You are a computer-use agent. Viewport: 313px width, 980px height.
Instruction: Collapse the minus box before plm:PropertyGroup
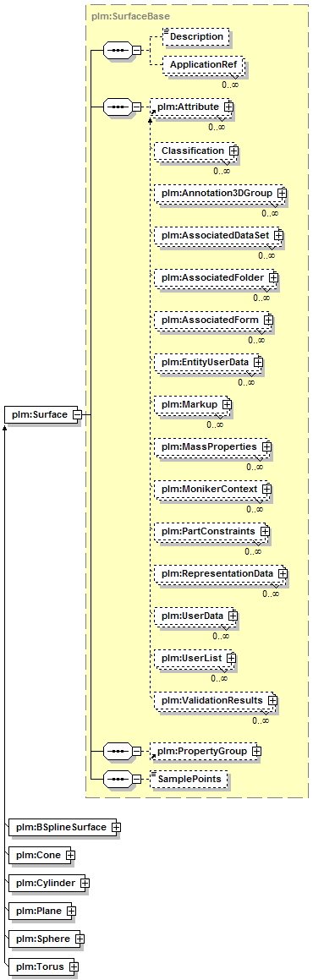(x=136, y=751)
